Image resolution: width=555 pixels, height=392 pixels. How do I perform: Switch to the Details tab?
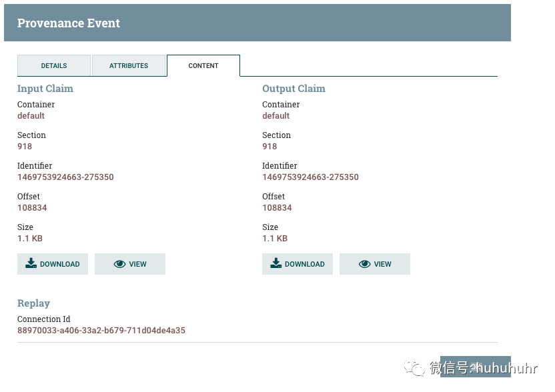54,65
